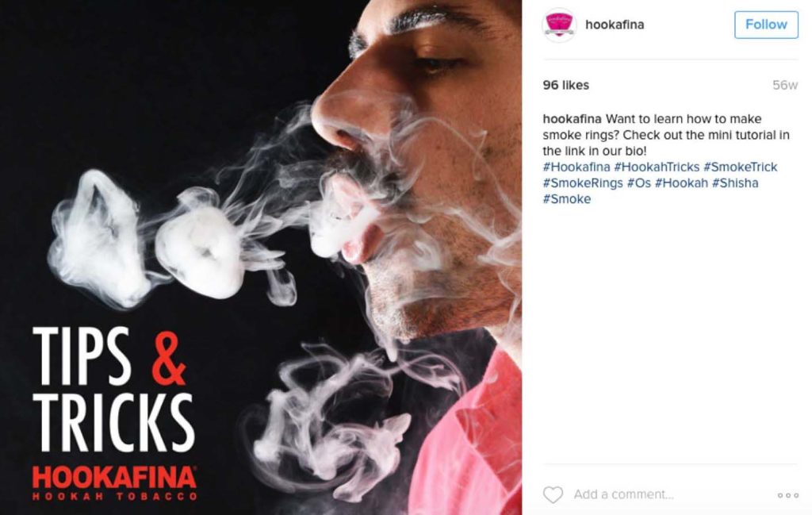
Task: Open the #Hookafina hashtag
Action: click(x=576, y=167)
